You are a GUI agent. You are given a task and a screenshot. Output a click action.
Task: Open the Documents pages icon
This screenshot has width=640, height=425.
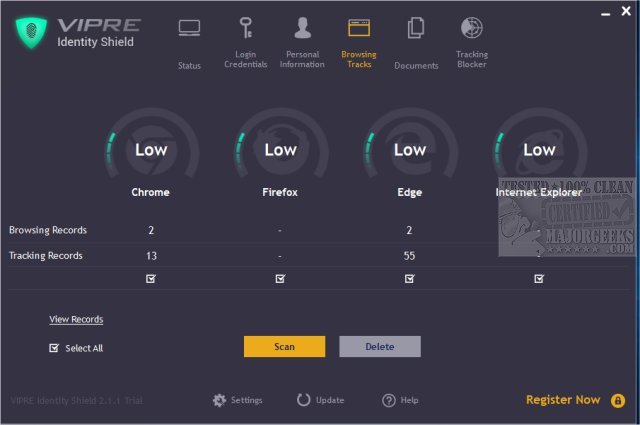tap(416, 28)
